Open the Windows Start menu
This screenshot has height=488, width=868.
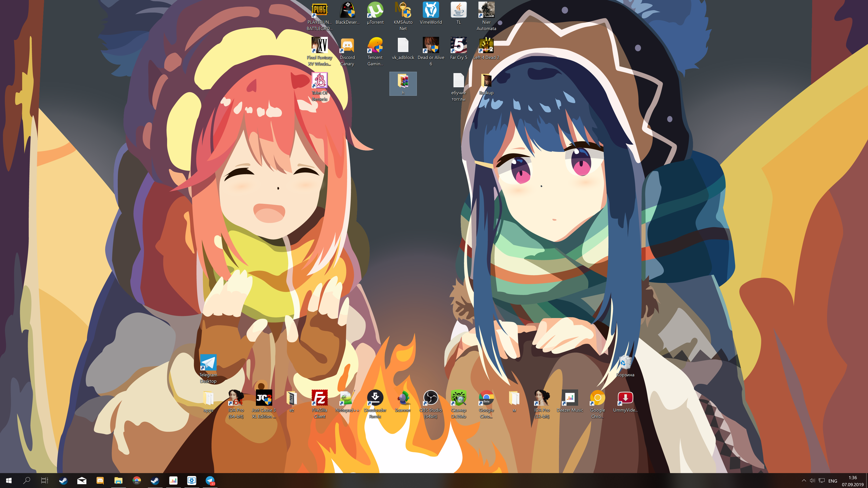[9, 481]
